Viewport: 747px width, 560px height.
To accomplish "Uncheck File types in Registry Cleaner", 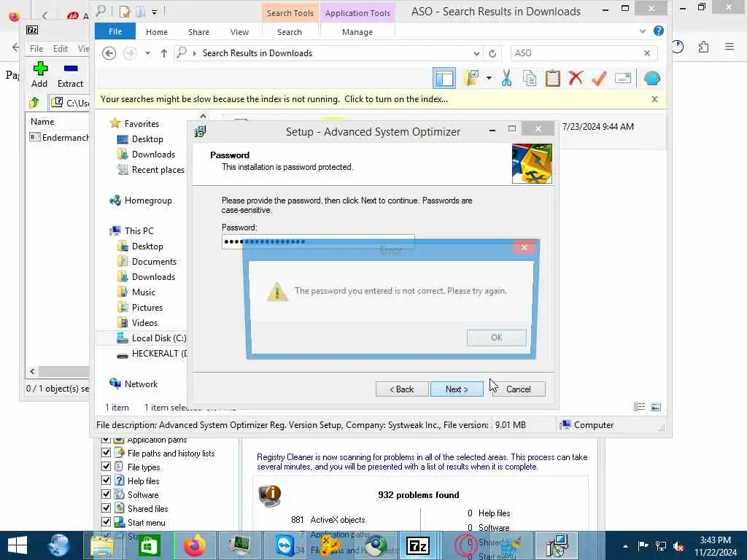I will coord(107,467).
